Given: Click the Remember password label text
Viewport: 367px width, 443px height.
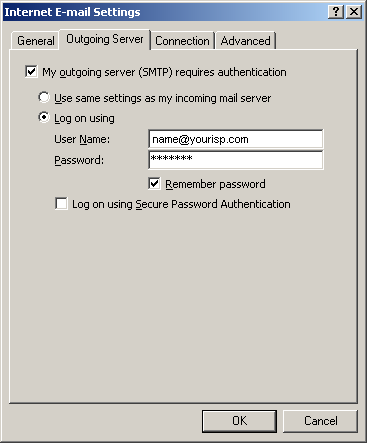Looking at the screenshot, I should [x=215, y=184].
